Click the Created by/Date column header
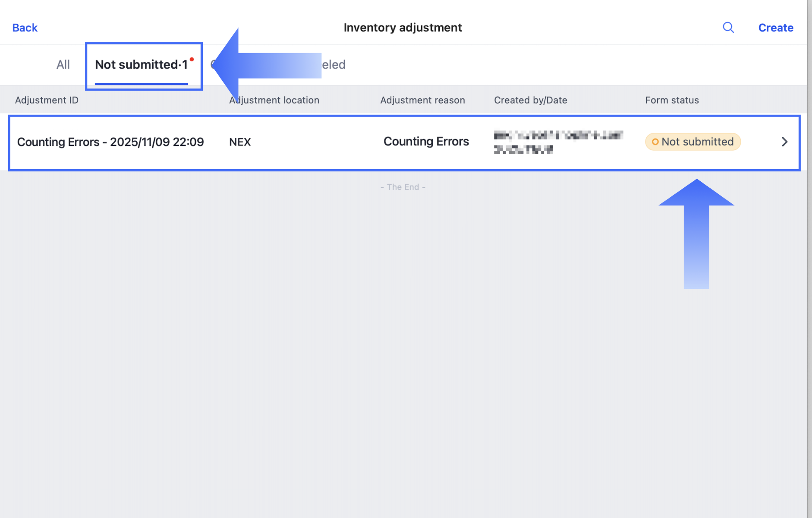Image resolution: width=812 pixels, height=518 pixels. (530, 100)
